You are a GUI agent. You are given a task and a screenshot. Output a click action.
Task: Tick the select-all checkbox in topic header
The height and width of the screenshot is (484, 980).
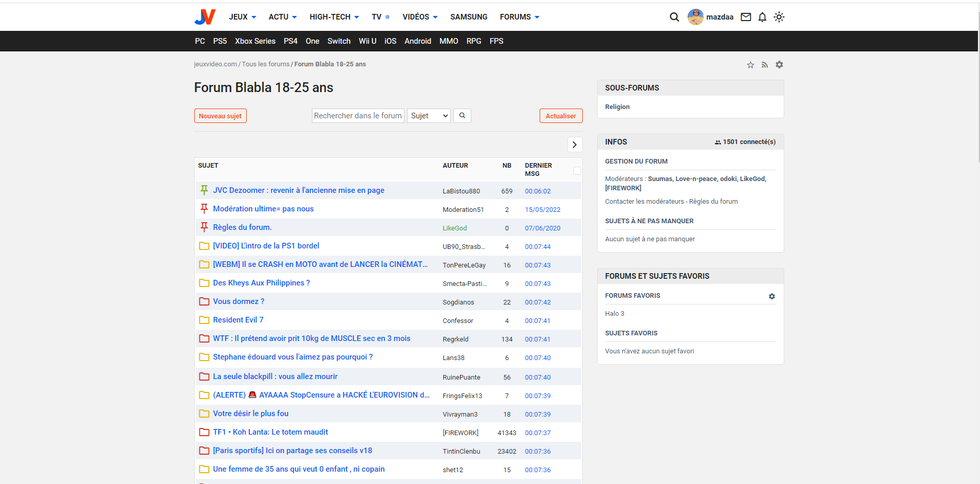tap(577, 171)
